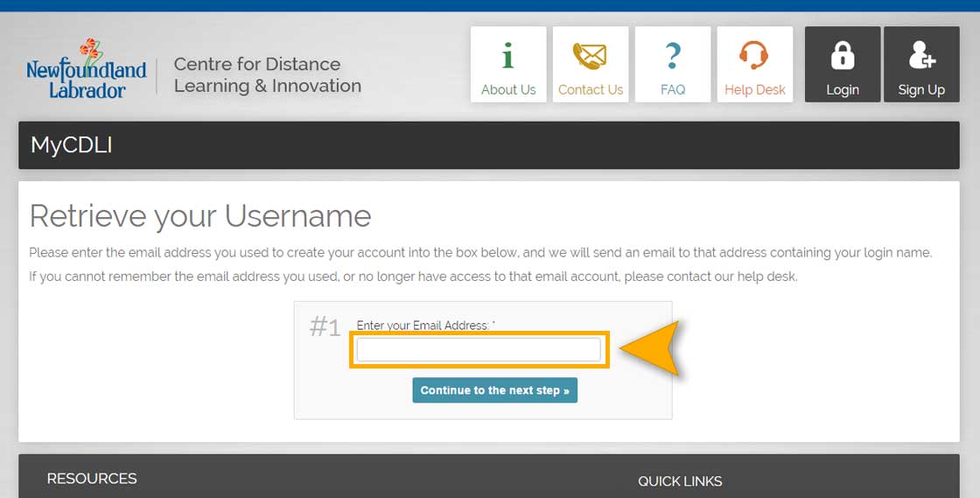Screen dimensions: 980x498
Task: Go to the 'Help Desk' text label
Action: [755, 90]
